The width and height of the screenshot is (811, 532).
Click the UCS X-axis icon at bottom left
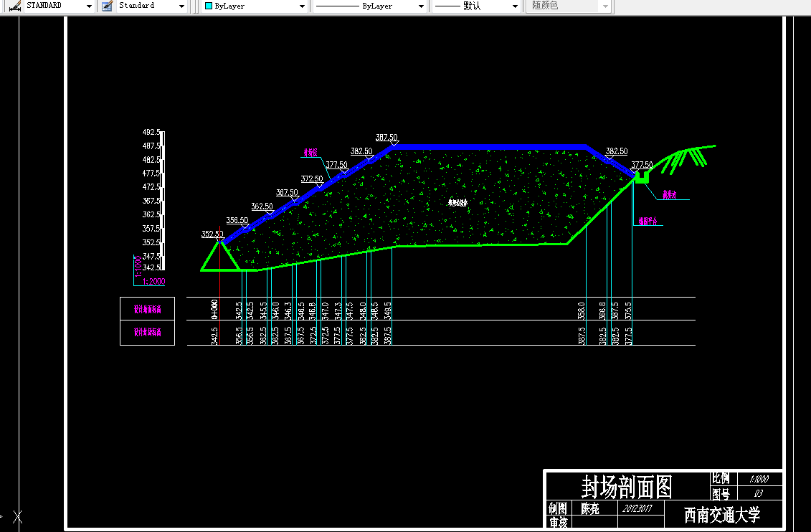coord(18,516)
